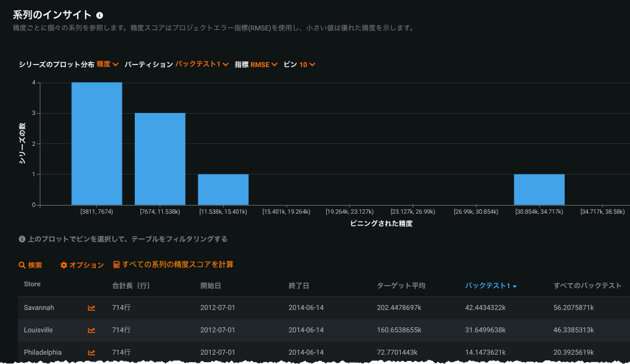Click info icon next to 系列のインサイト title
This screenshot has width=630, height=364.
coord(100,15)
